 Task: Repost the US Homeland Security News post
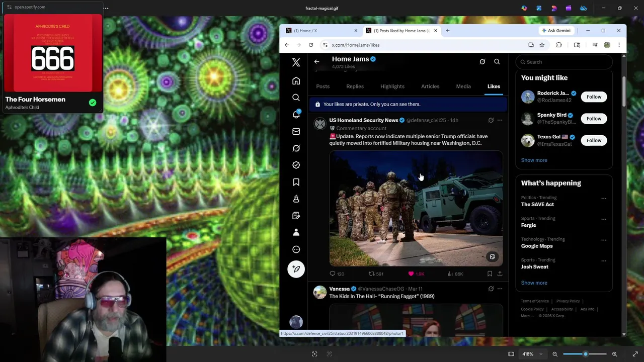click(376, 274)
